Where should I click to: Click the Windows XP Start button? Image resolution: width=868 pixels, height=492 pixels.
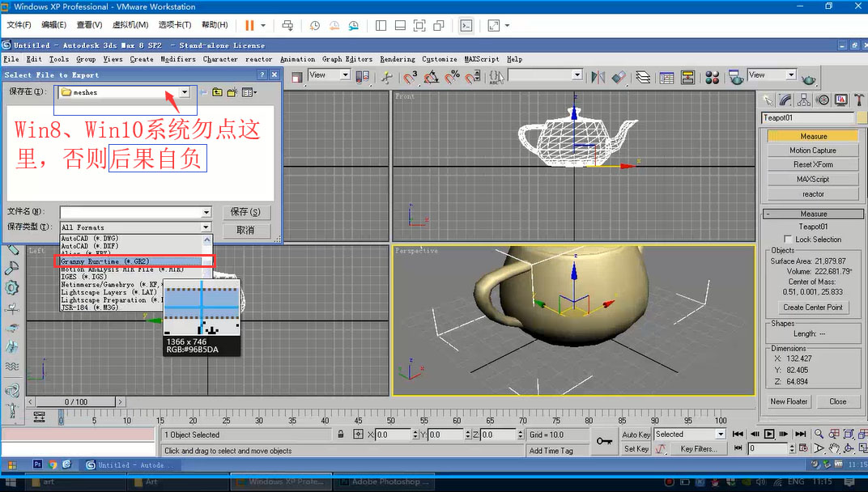pyautogui.click(x=11, y=464)
